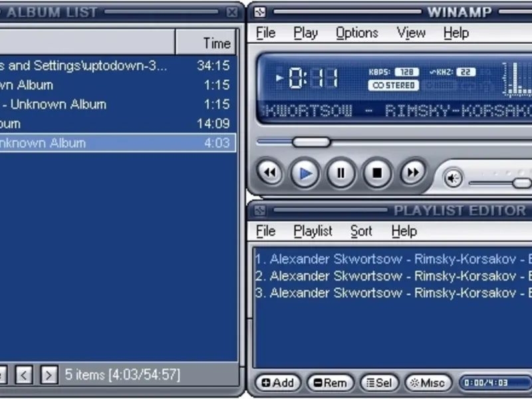The height and width of the screenshot is (399, 532).
Task: Toggle the time display 0:11
Action: click(313, 78)
